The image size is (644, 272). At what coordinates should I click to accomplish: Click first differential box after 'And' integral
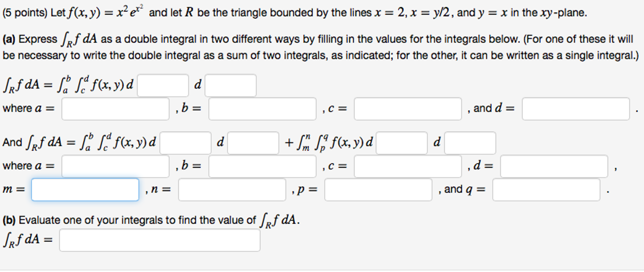tap(185, 143)
